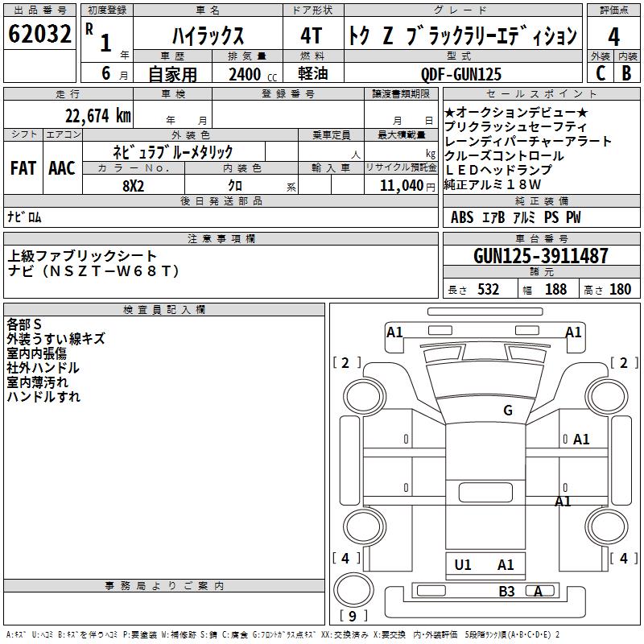Click sales point プリクラッシュセーフティ
The image size is (644, 644).
tap(515, 126)
